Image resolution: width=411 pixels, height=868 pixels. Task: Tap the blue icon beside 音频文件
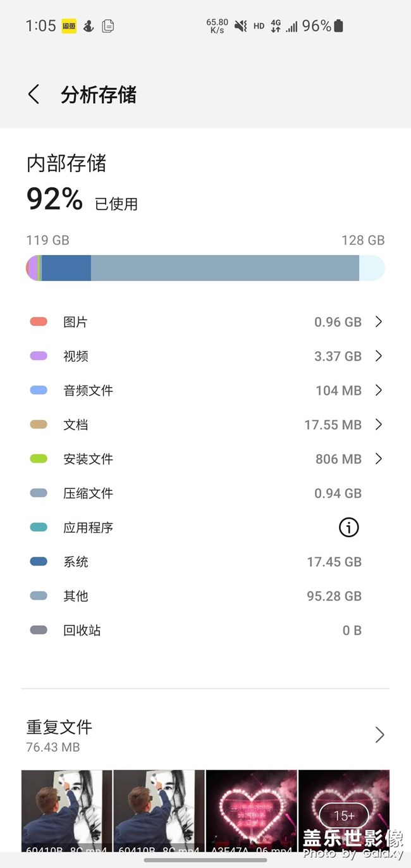point(37,390)
